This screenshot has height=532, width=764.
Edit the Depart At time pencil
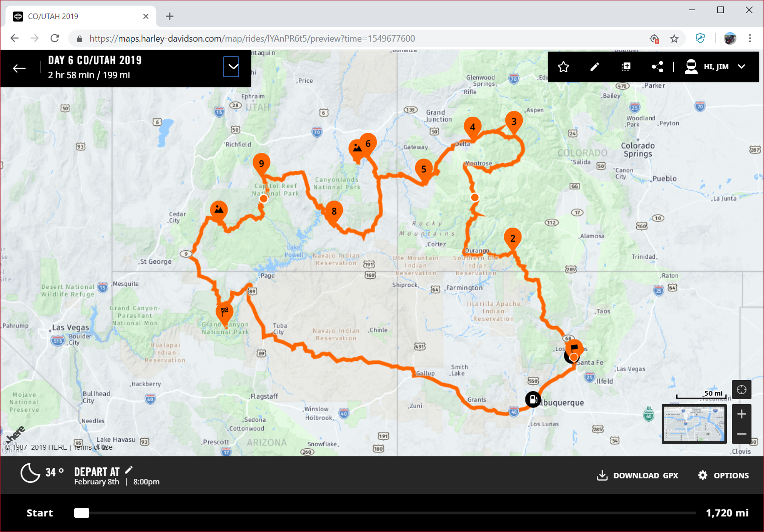point(129,470)
